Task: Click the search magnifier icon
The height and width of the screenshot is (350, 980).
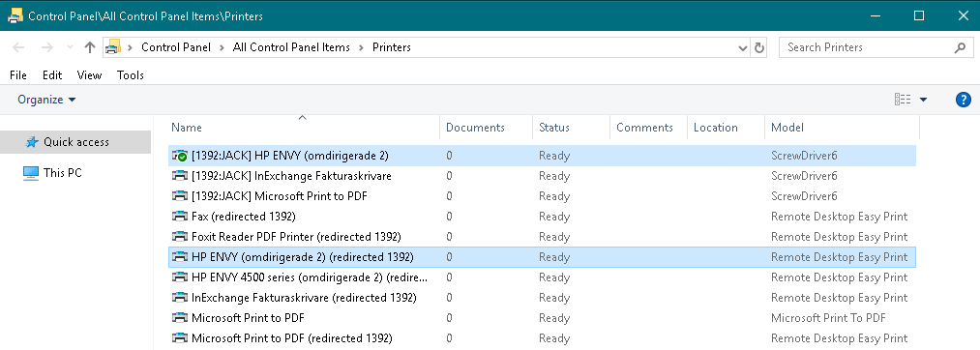Action: (960, 47)
